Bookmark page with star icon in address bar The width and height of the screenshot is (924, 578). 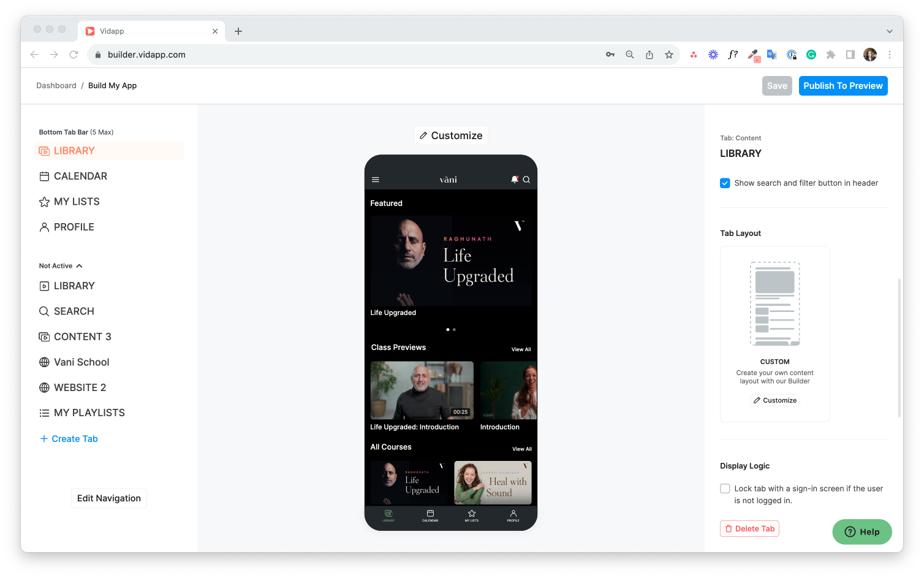(x=669, y=55)
